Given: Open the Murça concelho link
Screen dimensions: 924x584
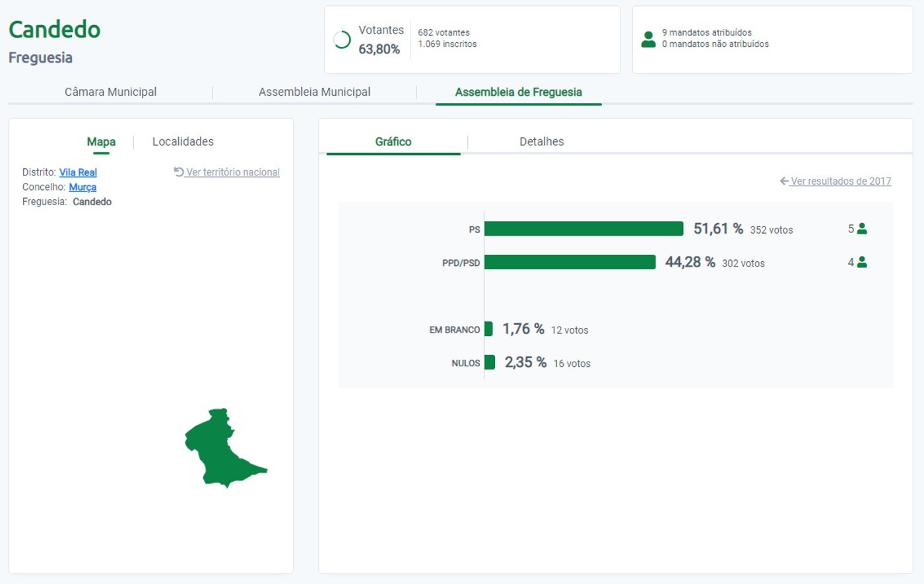Looking at the screenshot, I should [x=82, y=187].
